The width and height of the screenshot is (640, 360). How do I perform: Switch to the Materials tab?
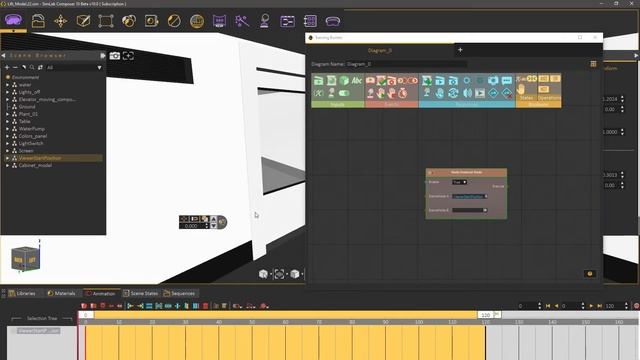pyautogui.click(x=61, y=293)
